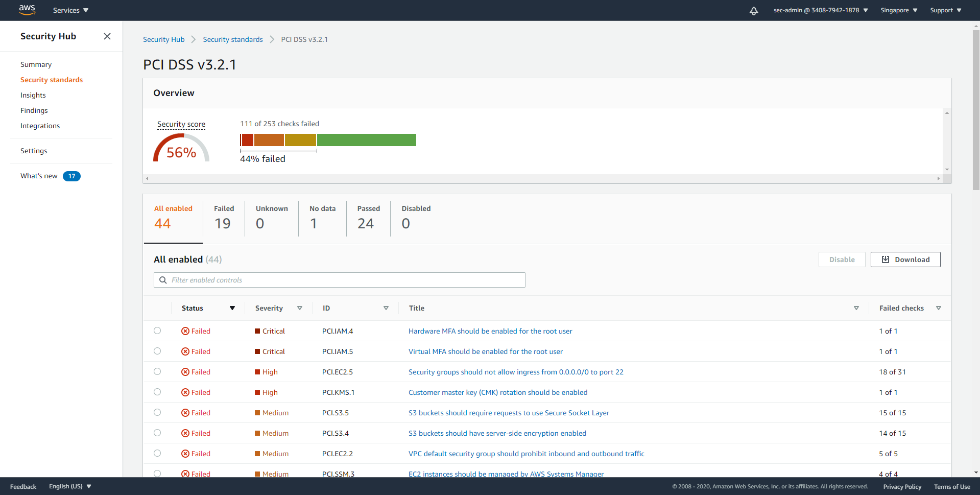
Task: Click Failed status icon for PCI.KMS.1
Action: (x=185, y=392)
